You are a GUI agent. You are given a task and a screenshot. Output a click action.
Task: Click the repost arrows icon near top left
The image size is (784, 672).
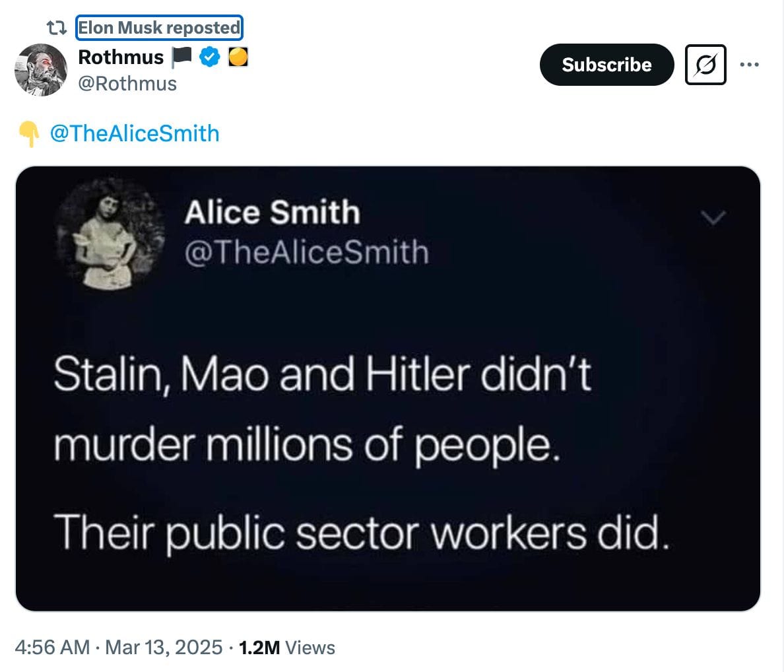57,28
